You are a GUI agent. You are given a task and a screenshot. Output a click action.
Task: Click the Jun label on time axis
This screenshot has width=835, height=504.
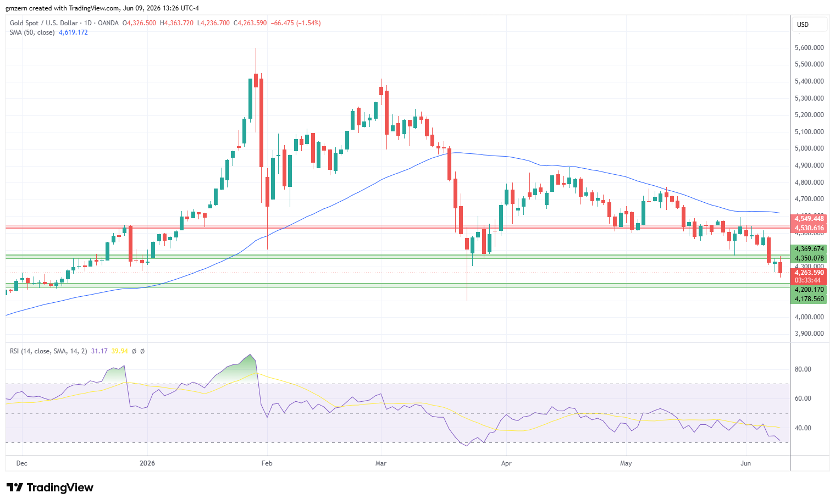pyautogui.click(x=746, y=463)
